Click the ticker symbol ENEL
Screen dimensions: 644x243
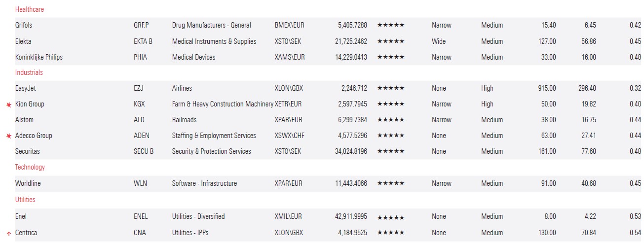141,216
